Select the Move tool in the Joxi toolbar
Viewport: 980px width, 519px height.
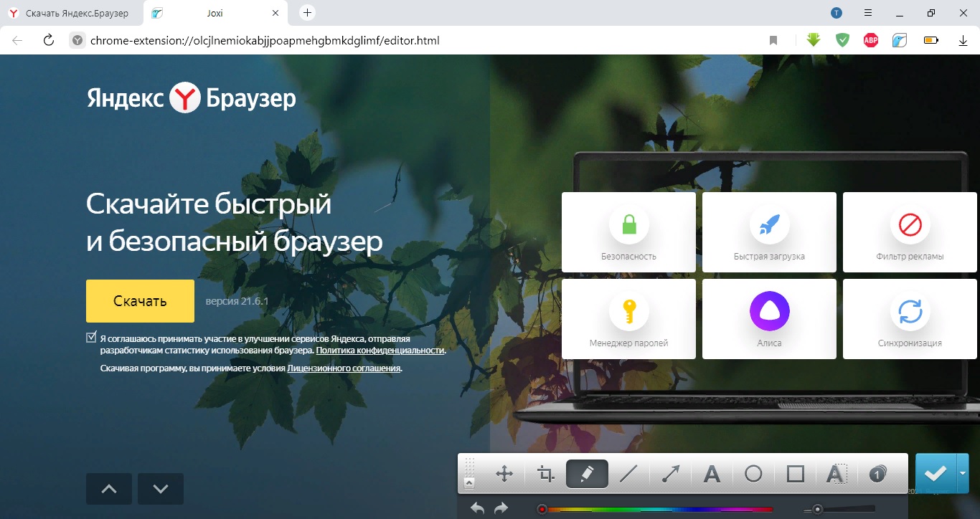tap(505, 473)
